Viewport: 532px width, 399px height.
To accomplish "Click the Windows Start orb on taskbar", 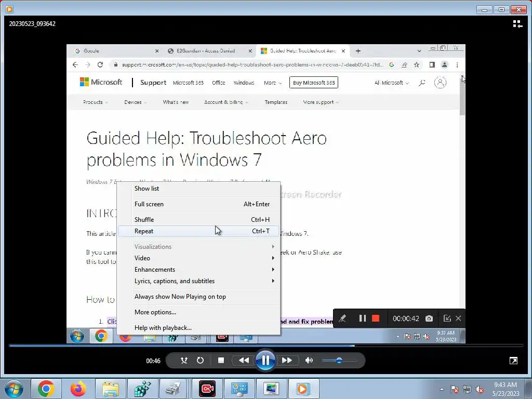I will click(14, 389).
